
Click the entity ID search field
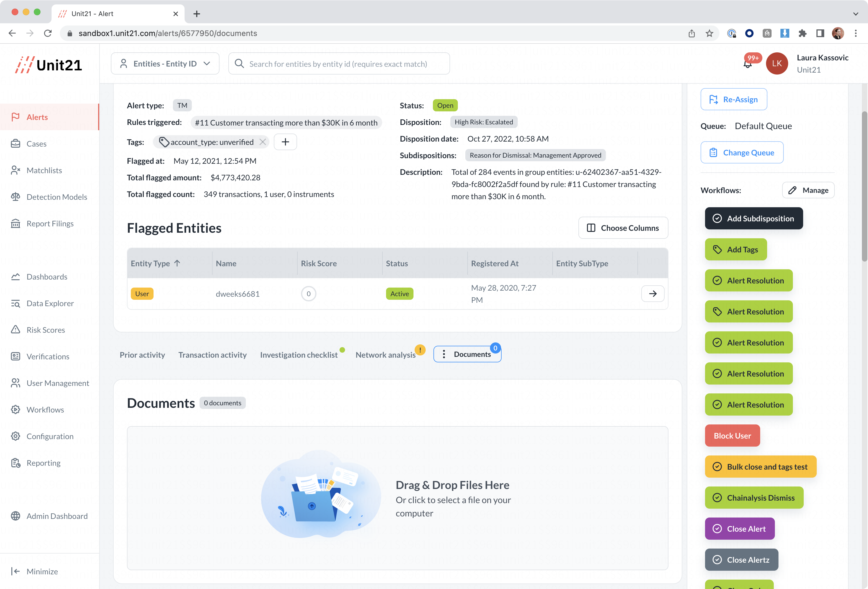pos(338,64)
